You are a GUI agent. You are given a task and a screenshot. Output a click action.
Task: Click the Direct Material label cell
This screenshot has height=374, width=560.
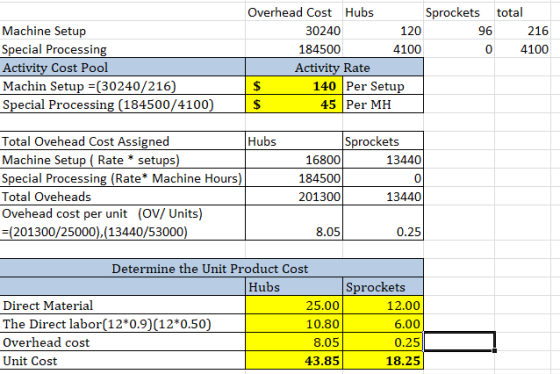(122, 305)
